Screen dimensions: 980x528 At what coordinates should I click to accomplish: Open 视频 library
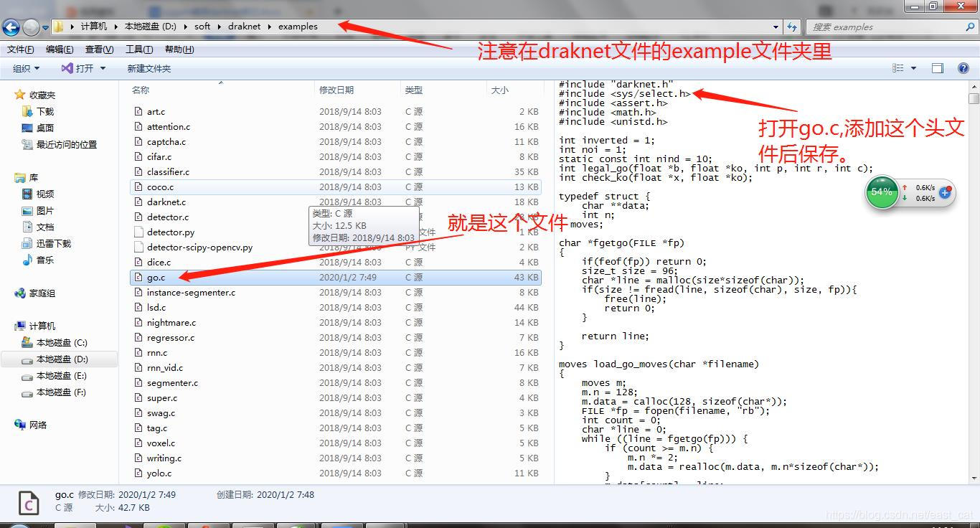click(x=45, y=194)
